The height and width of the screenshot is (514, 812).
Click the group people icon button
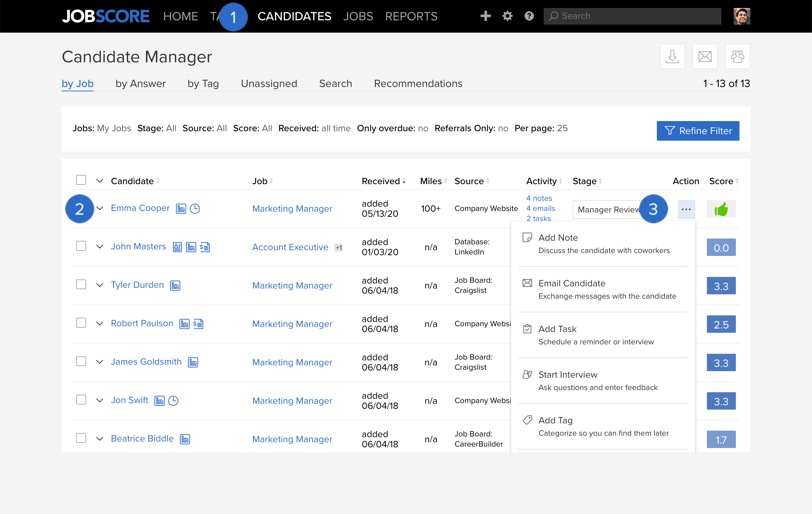737,56
